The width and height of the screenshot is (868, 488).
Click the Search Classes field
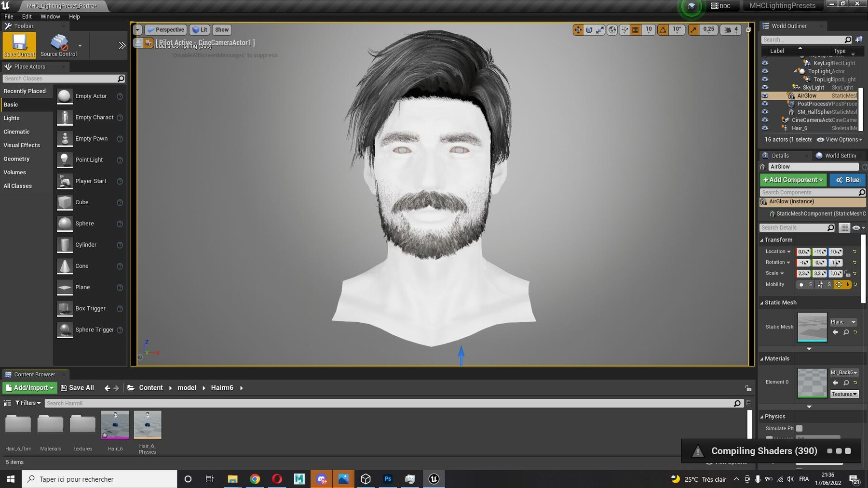click(x=64, y=79)
